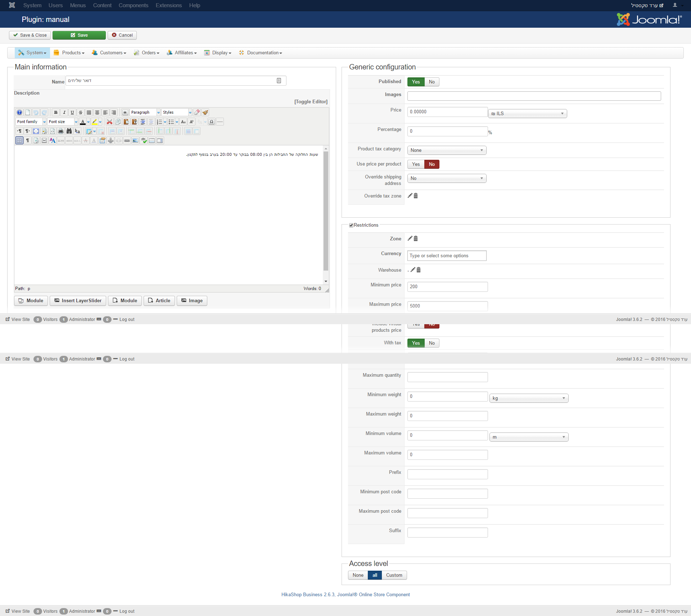Click the eraser remove formatting icon
Screen dimensions: 691x616
coord(197,112)
